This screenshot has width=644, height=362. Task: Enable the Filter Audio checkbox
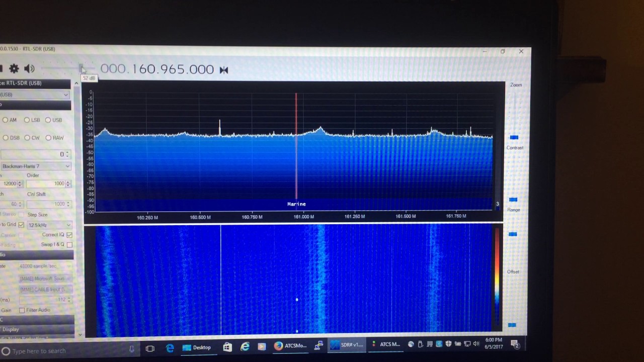click(x=22, y=310)
